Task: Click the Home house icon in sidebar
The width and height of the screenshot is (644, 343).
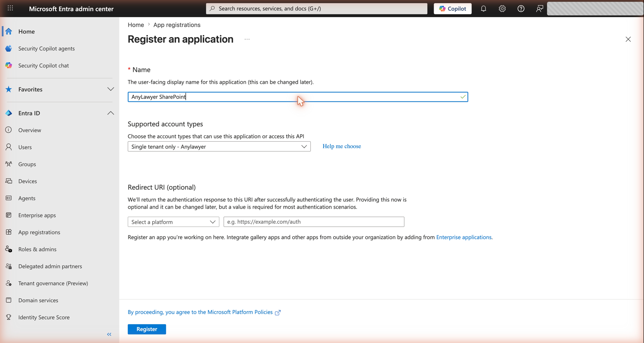Action: [x=9, y=31]
